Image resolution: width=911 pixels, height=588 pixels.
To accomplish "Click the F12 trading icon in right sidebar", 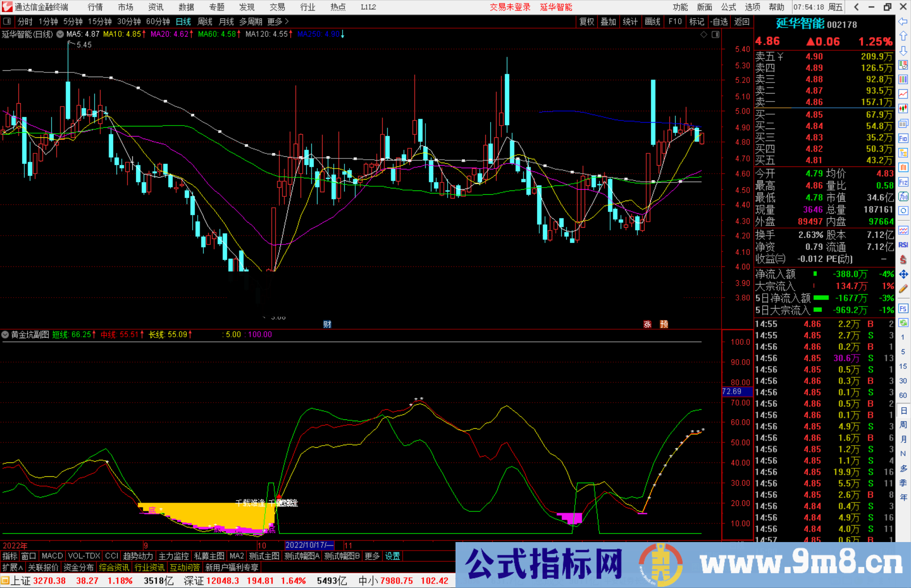I will point(903,182).
